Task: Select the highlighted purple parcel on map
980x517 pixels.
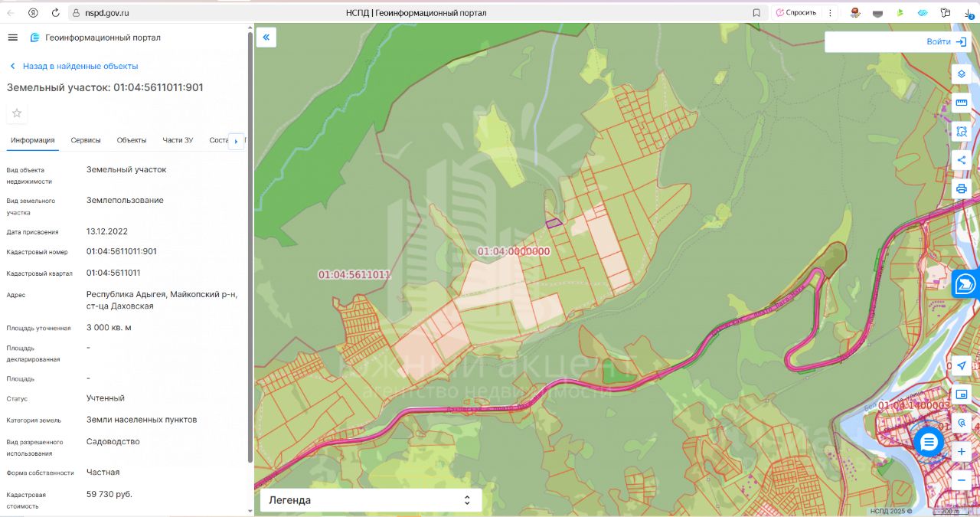Action: pyautogui.click(x=553, y=223)
